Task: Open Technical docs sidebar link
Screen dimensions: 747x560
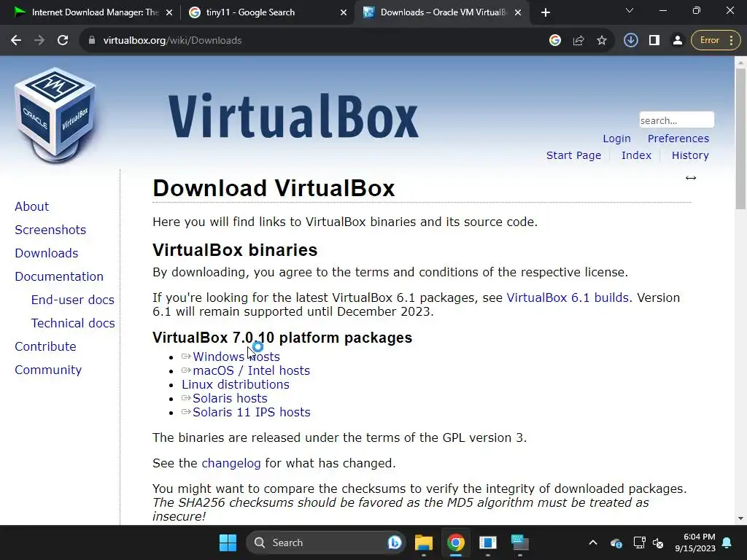Action: pyautogui.click(x=73, y=323)
